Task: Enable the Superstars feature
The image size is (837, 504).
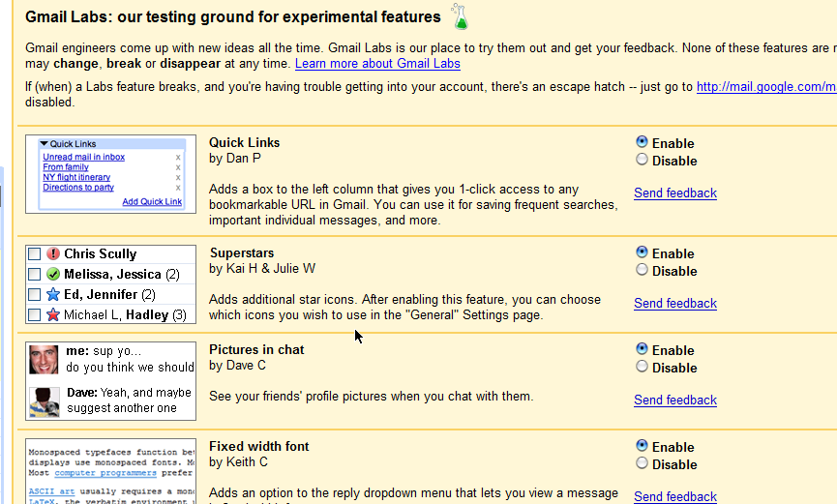Action: click(642, 252)
